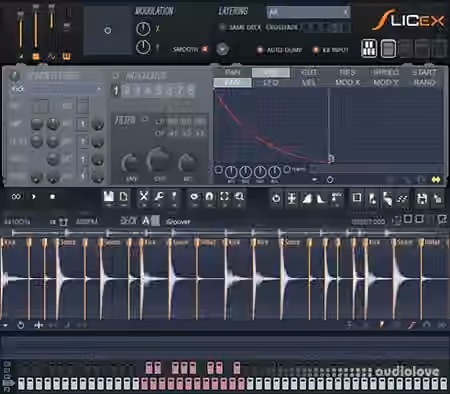Click the power icon in region toolbar

coord(276,199)
